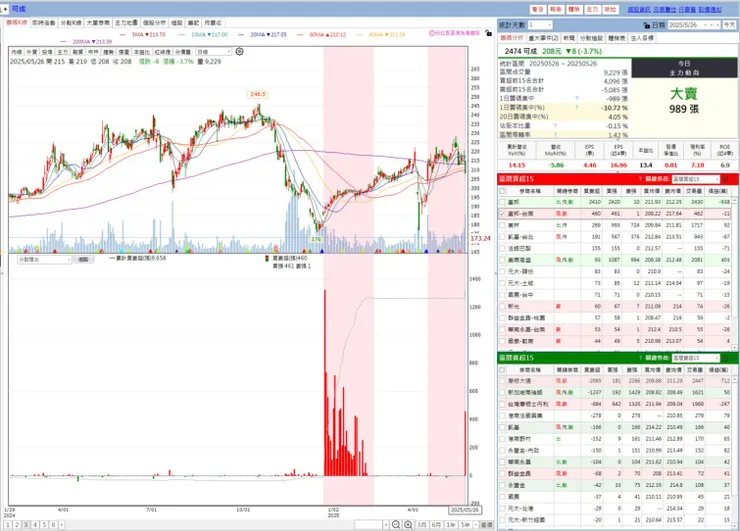Check the 美林 broker row checkbox
Viewport: 740px width, 531px height.
[x=502, y=225]
